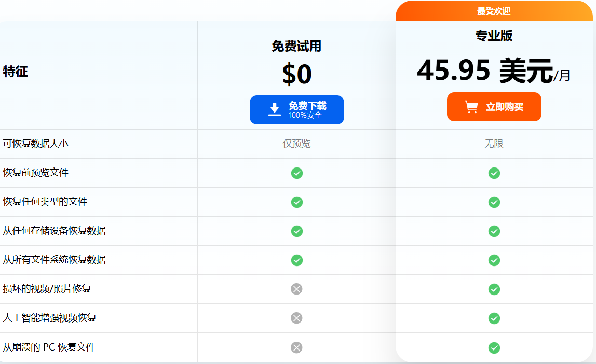Viewport: 596px width, 364px height.
Task: Click pro checkmark for 从崩溃的 PC 恢复文件
Action: (x=494, y=347)
